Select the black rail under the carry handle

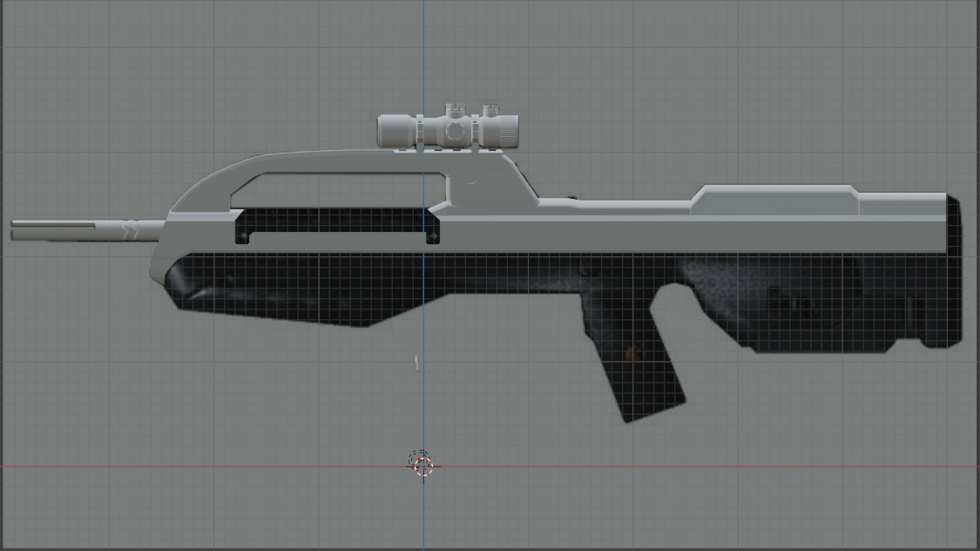click(x=337, y=226)
